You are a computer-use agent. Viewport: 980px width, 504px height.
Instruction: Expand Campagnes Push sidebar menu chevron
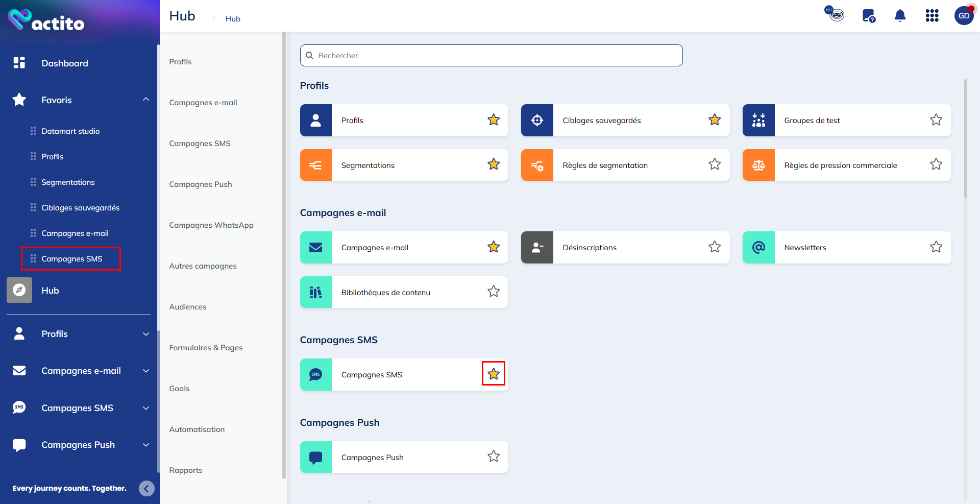point(146,445)
